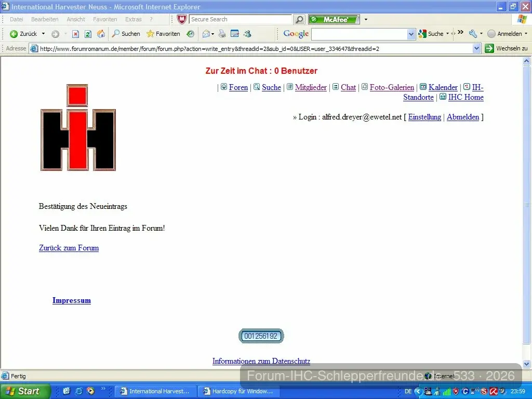Open the Suche forum search link
The width and height of the screenshot is (532, 399).
[x=271, y=87]
